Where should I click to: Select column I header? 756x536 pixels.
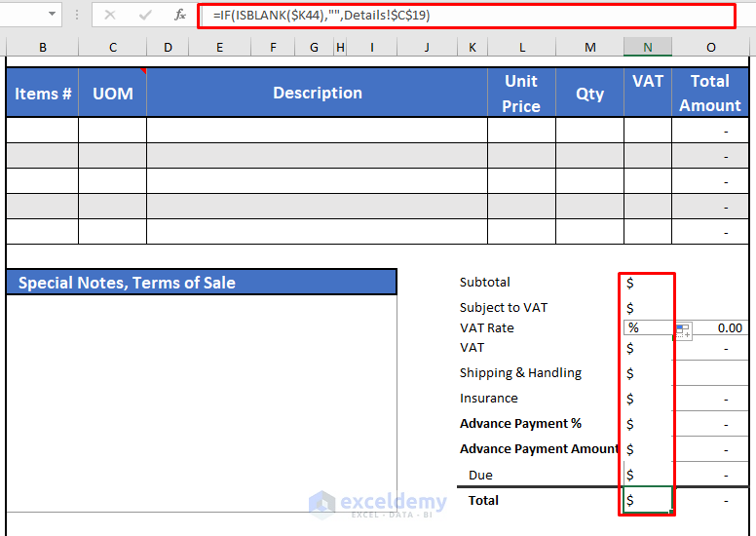372,48
